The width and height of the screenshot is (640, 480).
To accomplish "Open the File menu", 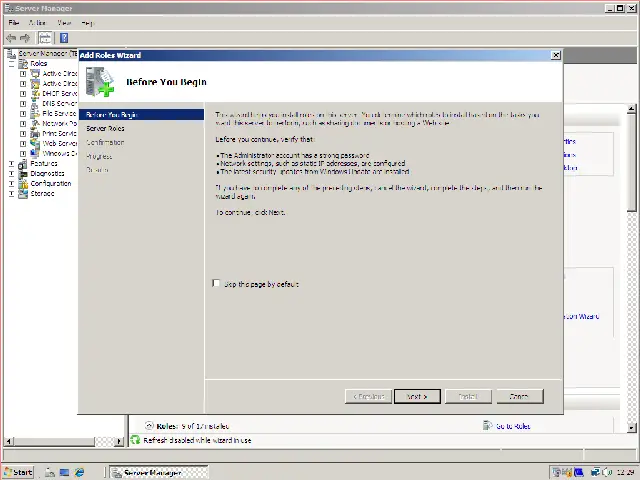I will pos(13,23).
